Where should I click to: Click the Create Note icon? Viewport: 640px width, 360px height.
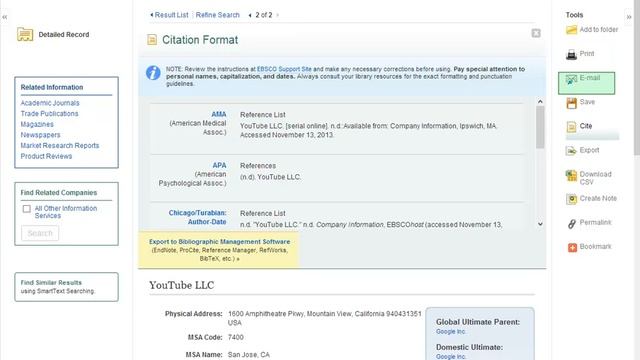tap(571, 199)
